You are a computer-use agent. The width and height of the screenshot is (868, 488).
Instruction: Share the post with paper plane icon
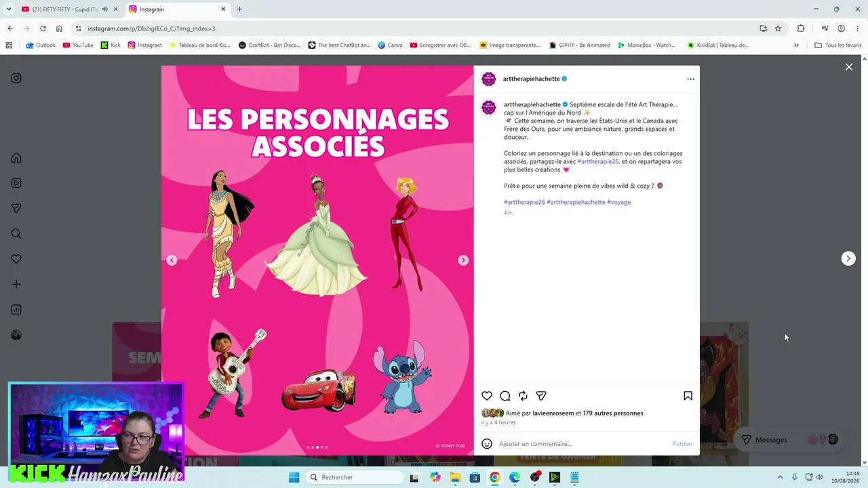point(541,396)
